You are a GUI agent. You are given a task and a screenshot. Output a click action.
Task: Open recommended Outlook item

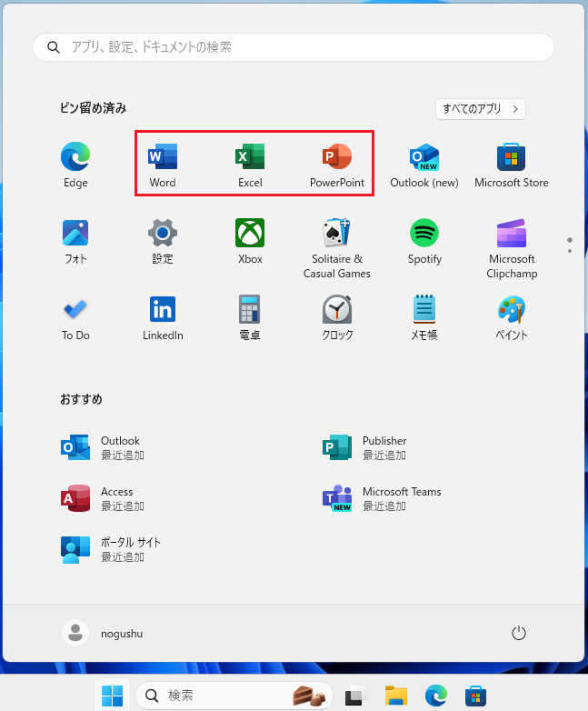(x=102, y=447)
